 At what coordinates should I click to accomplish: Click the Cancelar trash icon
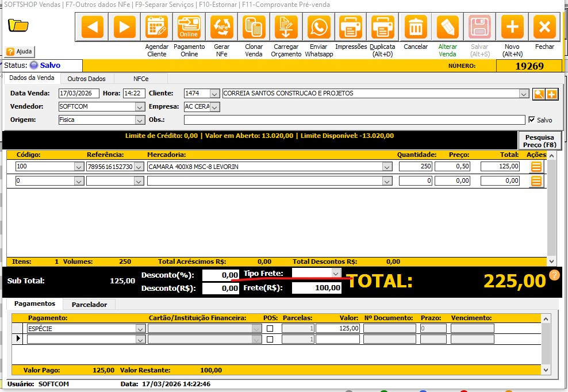(x=416, y=27)
